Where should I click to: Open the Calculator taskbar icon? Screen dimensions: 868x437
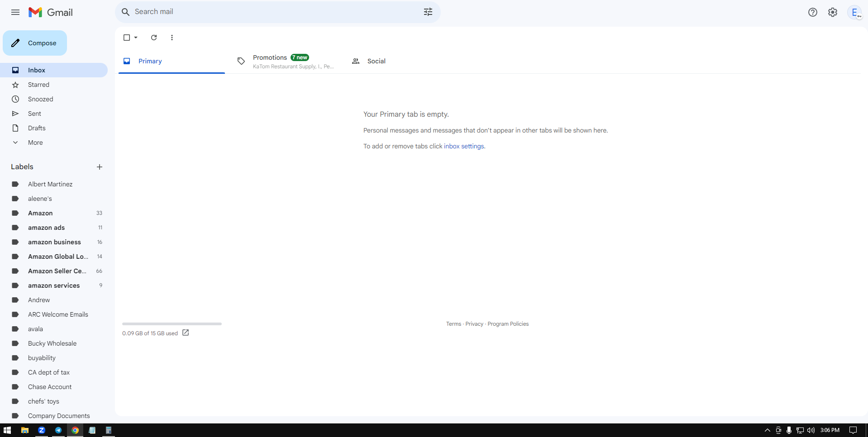point(109,430)
